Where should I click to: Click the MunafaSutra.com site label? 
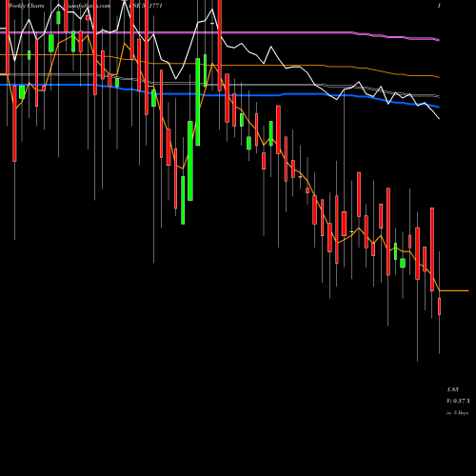[87, 6]
